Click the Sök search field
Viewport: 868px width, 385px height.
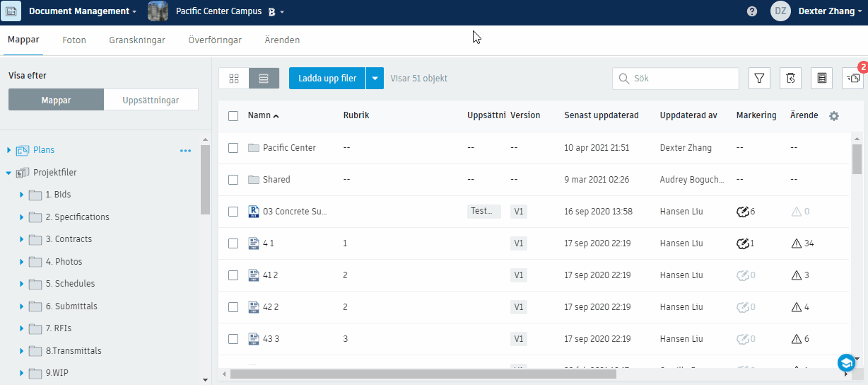(x=676, y=79)
